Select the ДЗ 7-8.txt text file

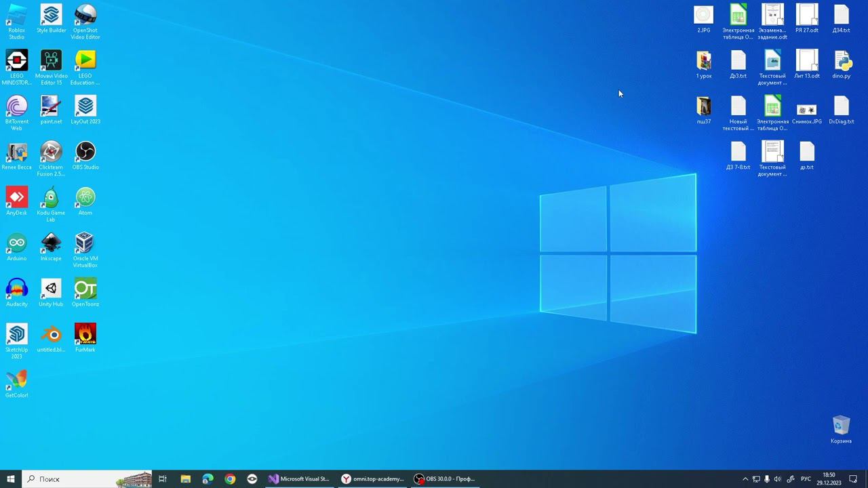(x=738, y=155)
